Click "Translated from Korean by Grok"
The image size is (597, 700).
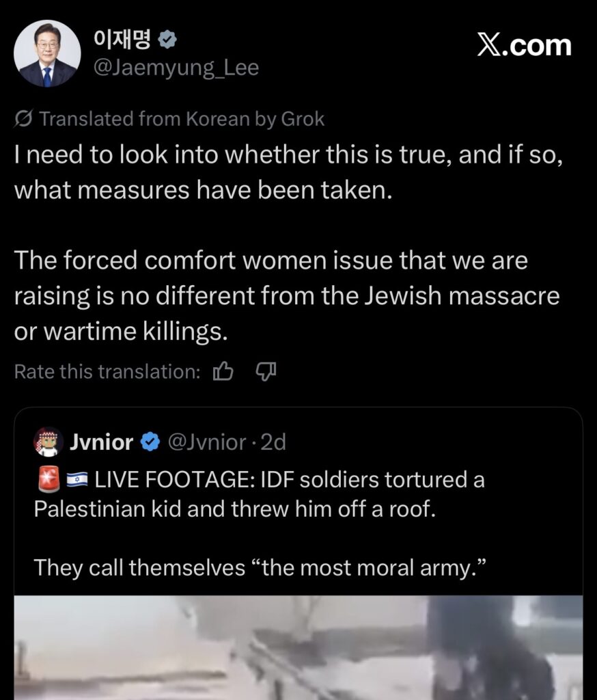(182, 119)
